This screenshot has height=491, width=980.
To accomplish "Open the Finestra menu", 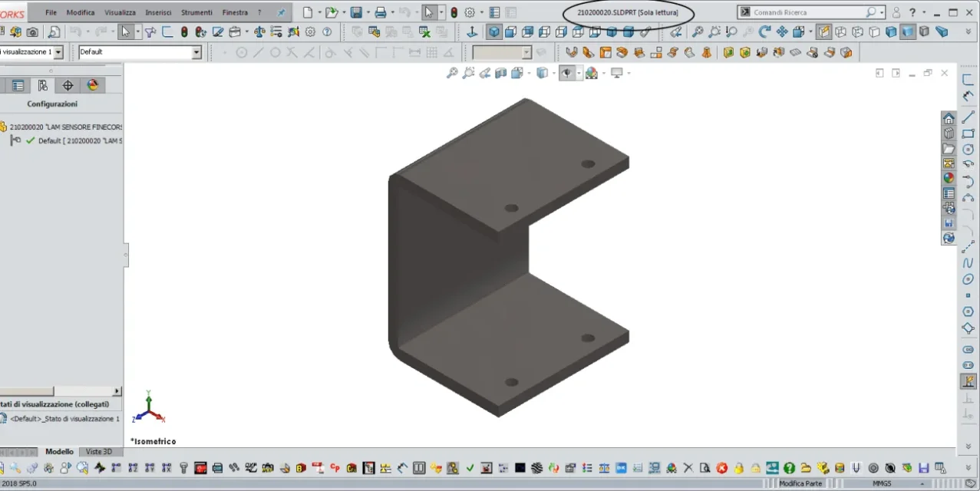I will coord(235,12).
